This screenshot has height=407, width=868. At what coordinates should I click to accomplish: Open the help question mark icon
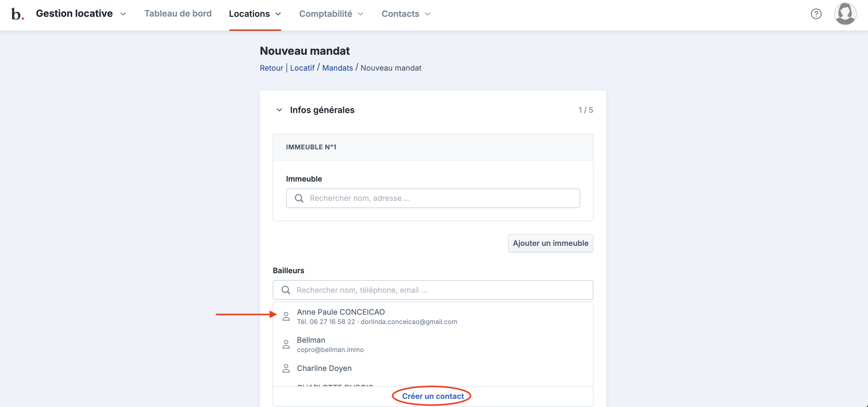[816, 14]
